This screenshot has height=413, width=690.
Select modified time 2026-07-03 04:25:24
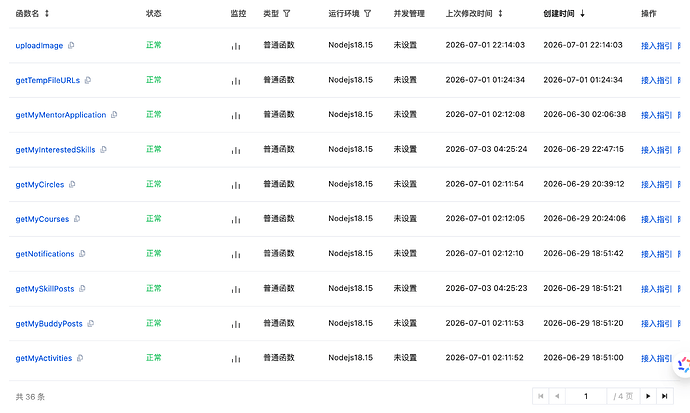coord(486,149)
